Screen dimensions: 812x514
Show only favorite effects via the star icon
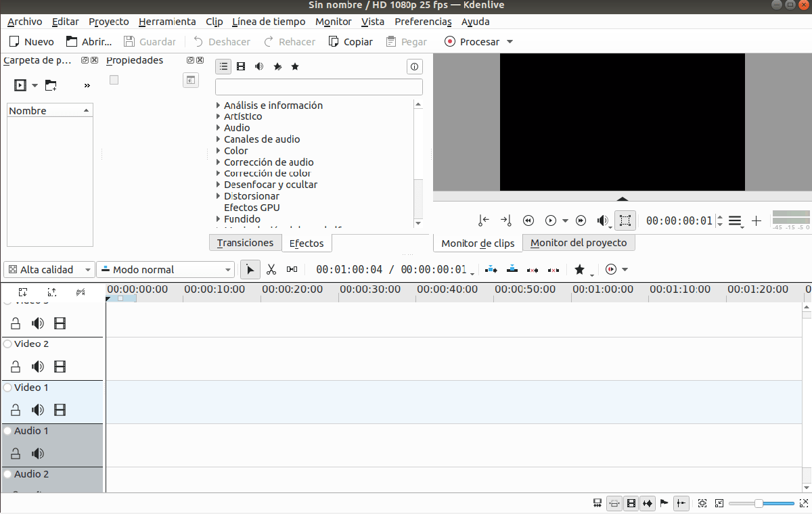(x=294, y=66)
